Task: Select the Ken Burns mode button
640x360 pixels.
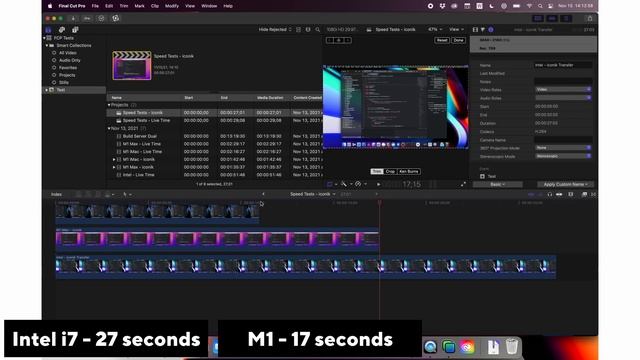Action: pyautogui.click(x=409, y=171)
